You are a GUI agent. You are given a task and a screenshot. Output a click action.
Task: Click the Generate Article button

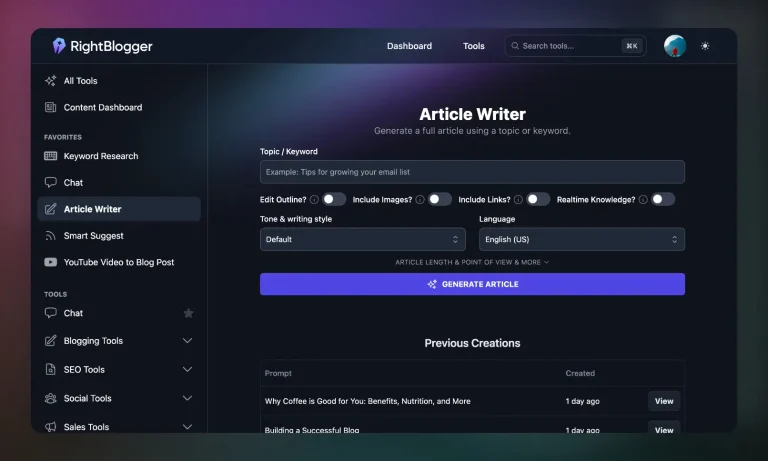(472, 284)
